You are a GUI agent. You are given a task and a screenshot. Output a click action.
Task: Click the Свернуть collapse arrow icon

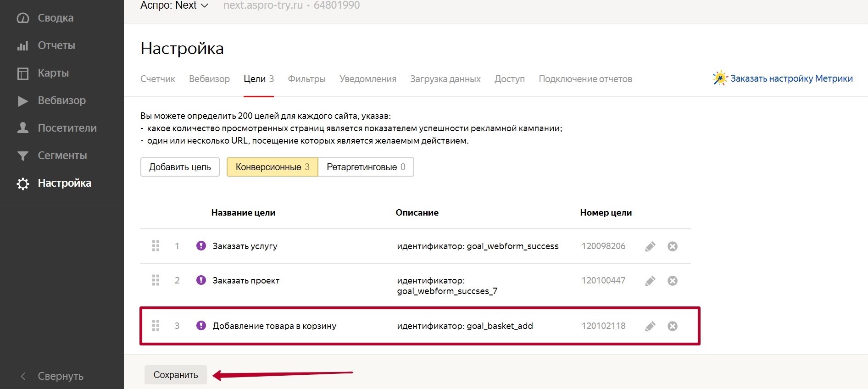tap(23, 376)
